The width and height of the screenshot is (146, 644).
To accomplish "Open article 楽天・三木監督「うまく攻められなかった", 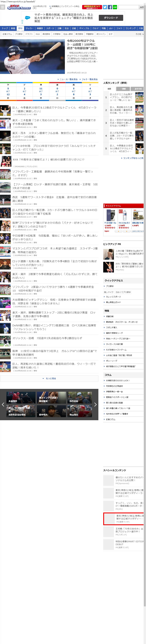I will click(x=54, y=122).
